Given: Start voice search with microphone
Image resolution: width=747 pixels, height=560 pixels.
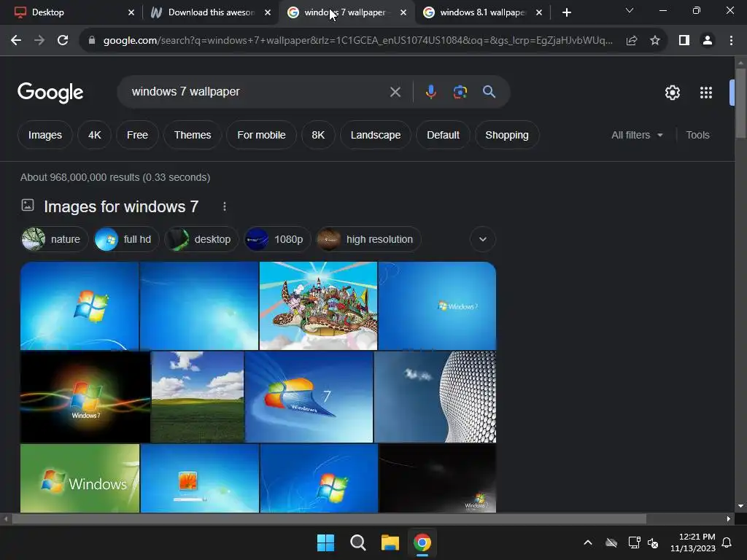Looking at the screenshot, I should (430, 92).
